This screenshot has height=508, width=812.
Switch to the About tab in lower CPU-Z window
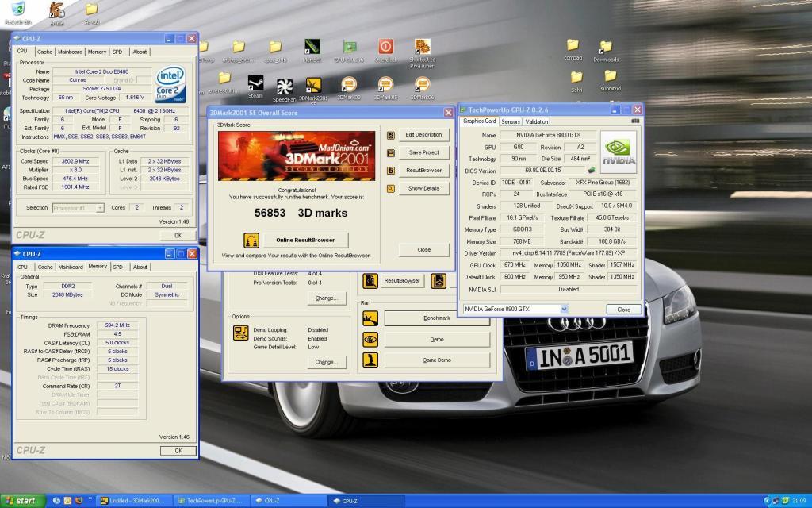[x=140, y=267]
